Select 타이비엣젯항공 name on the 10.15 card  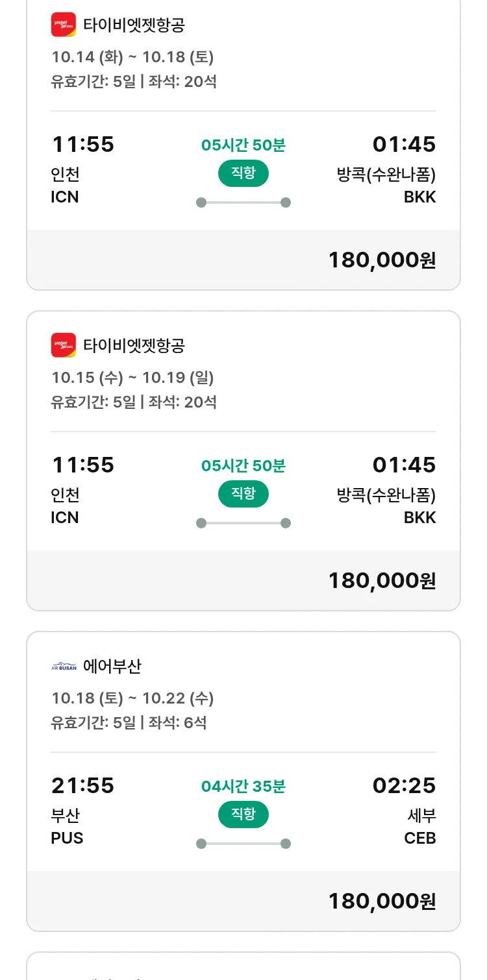coord(134,345)
